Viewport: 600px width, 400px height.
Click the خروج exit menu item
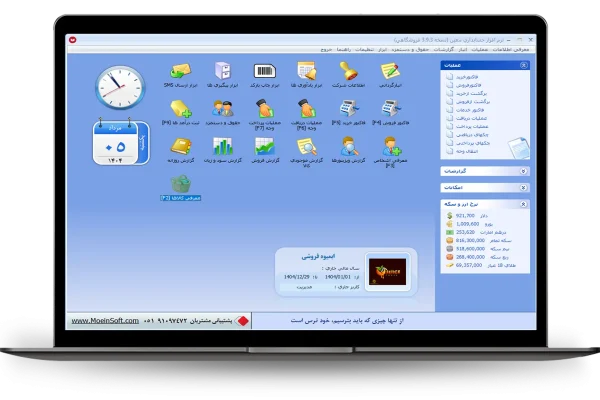(326, 50)
